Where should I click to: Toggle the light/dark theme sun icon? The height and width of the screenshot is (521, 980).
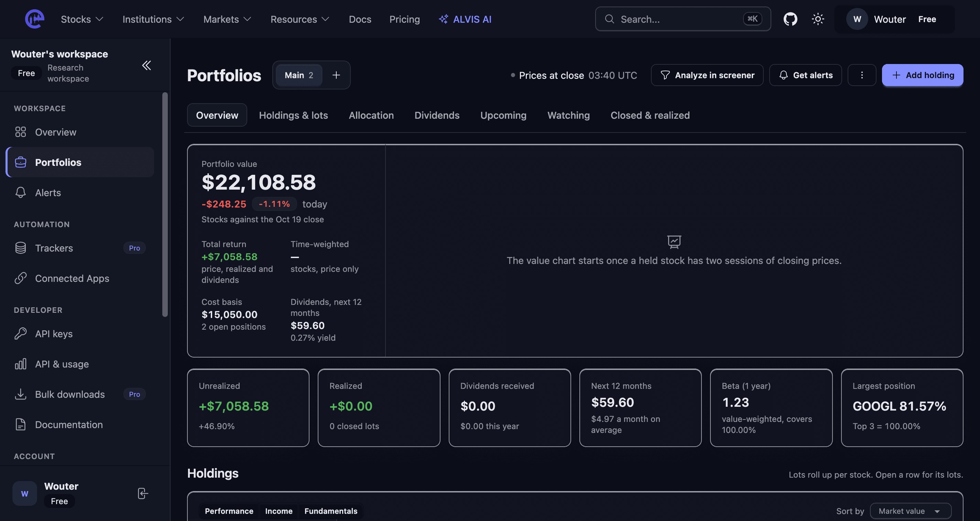[818, 19]
